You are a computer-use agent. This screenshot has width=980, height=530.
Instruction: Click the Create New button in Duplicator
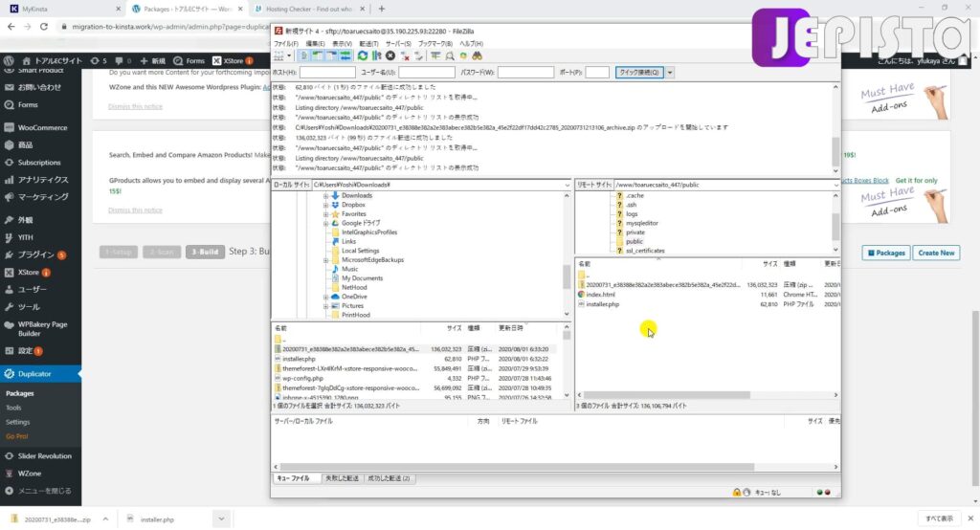point(936,254)
